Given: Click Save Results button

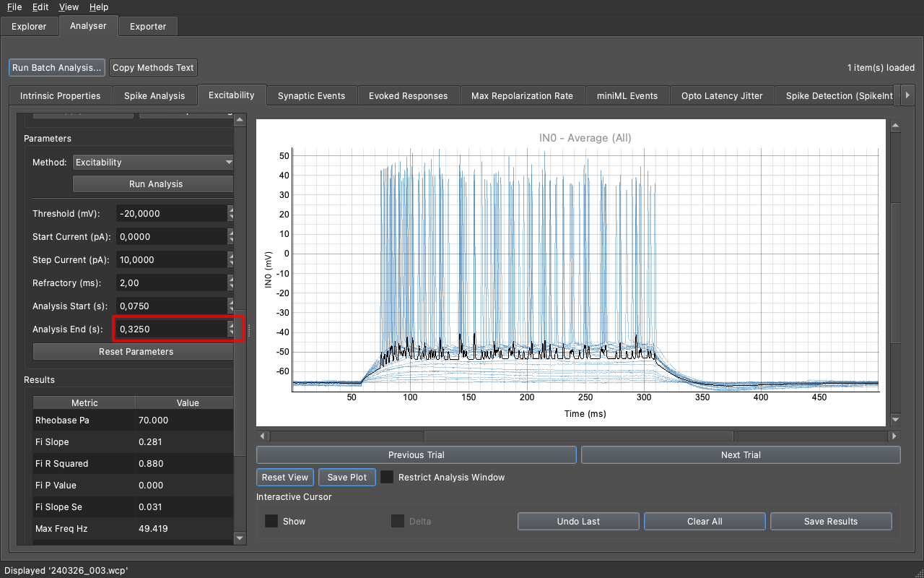Looking at the screenshot, I should (831, 522).
